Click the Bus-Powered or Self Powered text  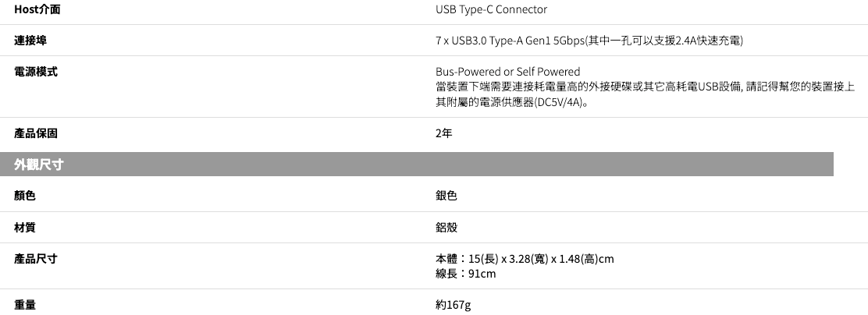tap(507, 72)
